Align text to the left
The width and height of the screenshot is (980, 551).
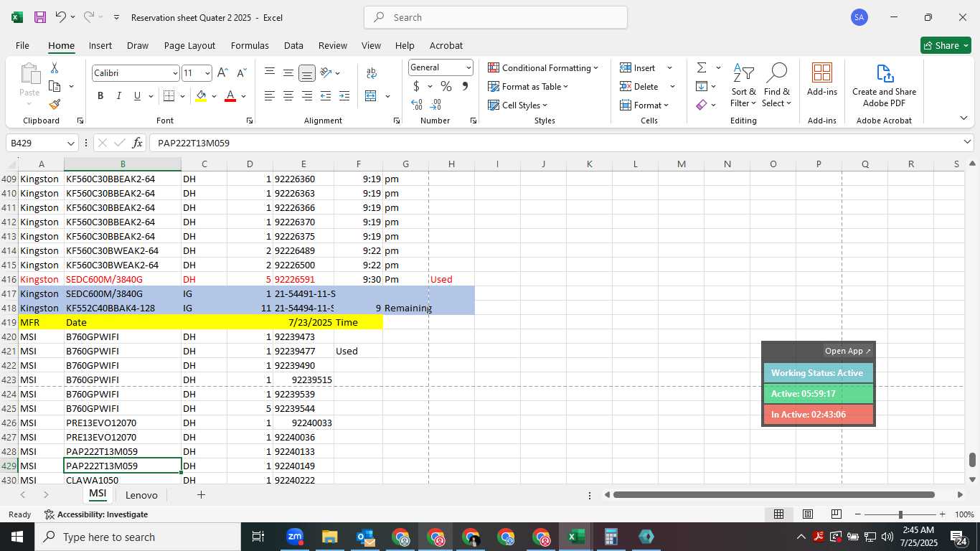(x=270, y=96)
